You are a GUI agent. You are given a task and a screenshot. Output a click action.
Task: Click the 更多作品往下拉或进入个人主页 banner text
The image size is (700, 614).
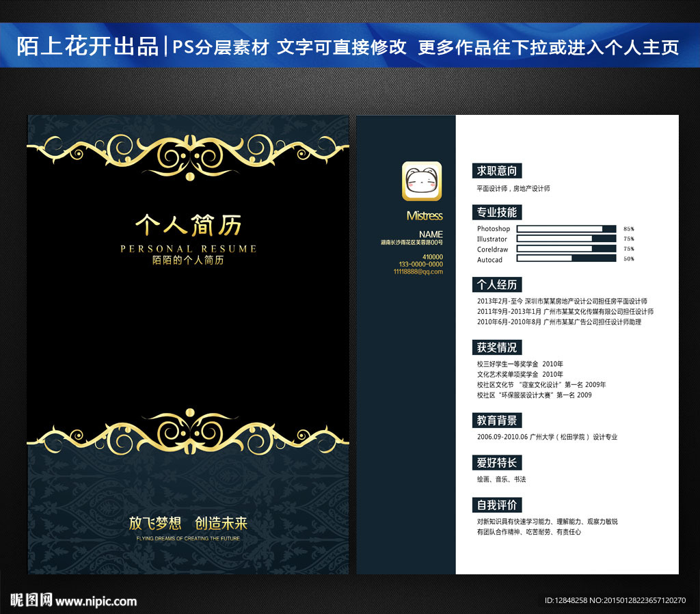(x=549, y=47)
